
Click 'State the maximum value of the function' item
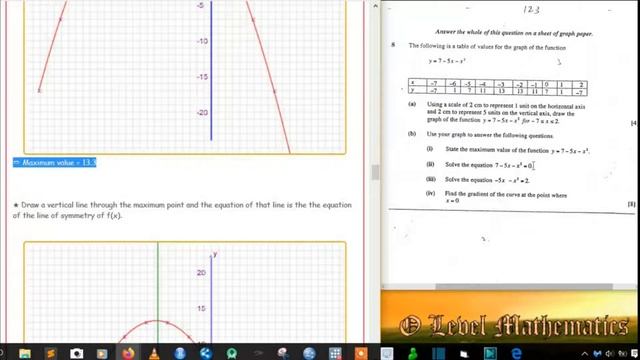(518, 150)
